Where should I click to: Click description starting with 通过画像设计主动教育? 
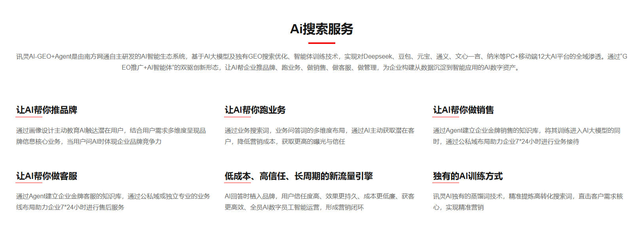coord(111,136)
